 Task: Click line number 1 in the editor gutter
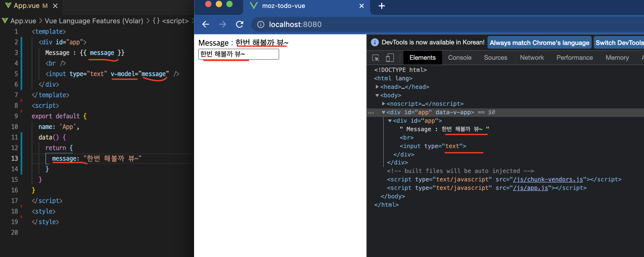coord(16,31)
